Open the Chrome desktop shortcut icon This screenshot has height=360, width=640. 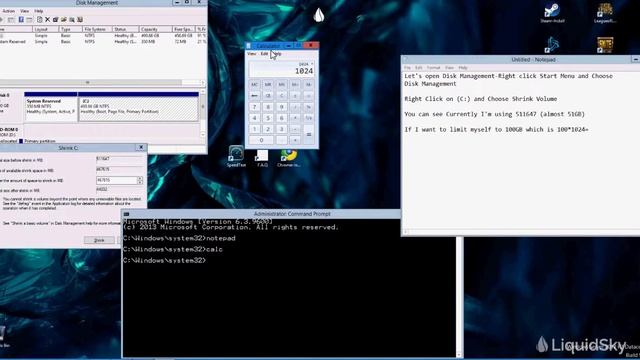point(289,158)
